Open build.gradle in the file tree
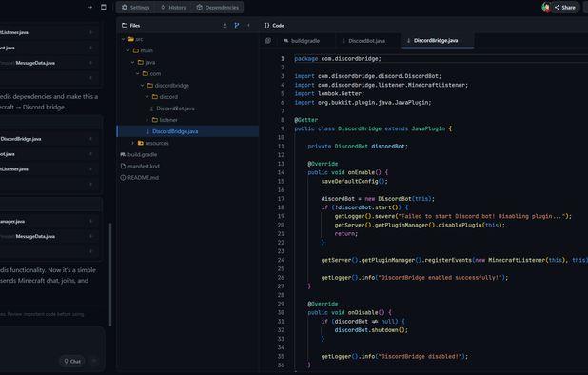 click(142, 154)
